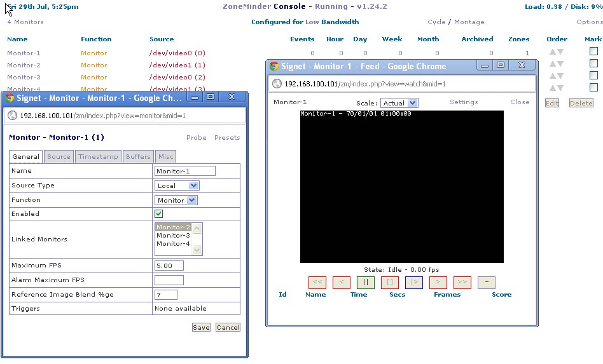Click the Alarm Maximum FPS field
Viewport: 603px width, 364px height.
click(x=169, y=280)
